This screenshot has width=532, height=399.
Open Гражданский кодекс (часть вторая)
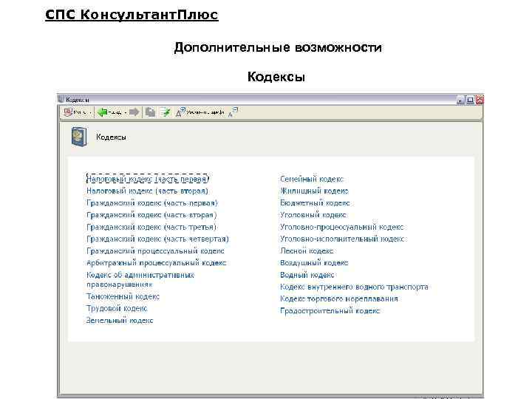point(151,215)
